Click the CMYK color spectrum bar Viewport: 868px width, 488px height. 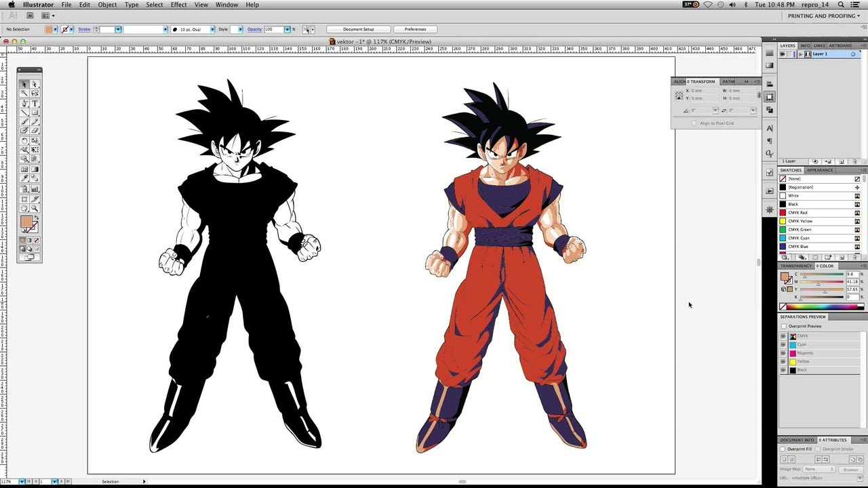point(823,306)
